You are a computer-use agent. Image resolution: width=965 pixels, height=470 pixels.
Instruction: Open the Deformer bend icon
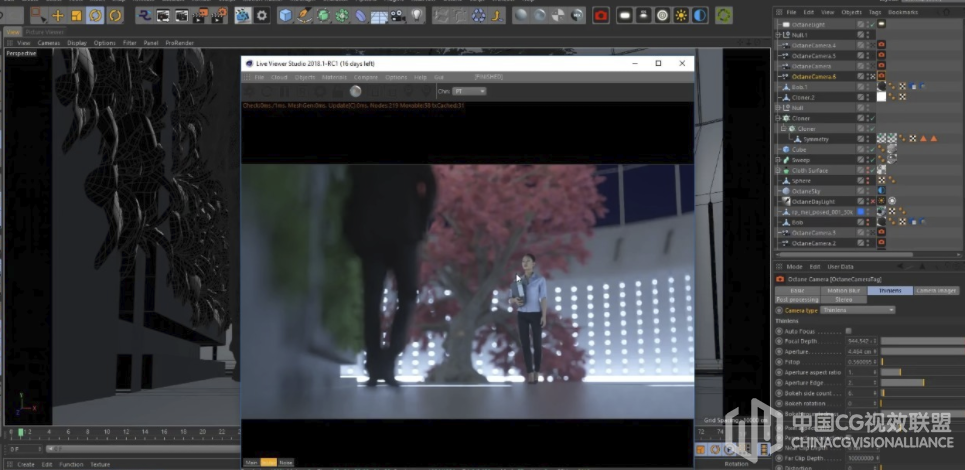[x=361, y=15]
